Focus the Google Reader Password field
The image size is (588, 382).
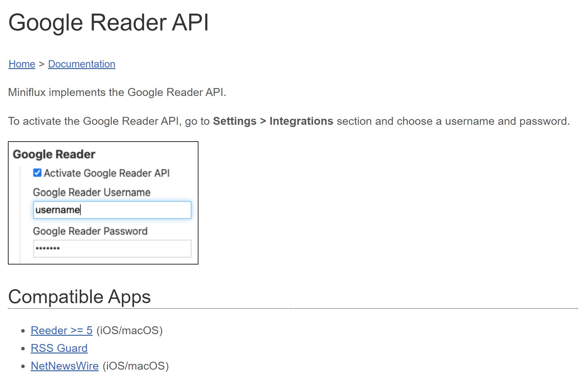coord(112,248)
